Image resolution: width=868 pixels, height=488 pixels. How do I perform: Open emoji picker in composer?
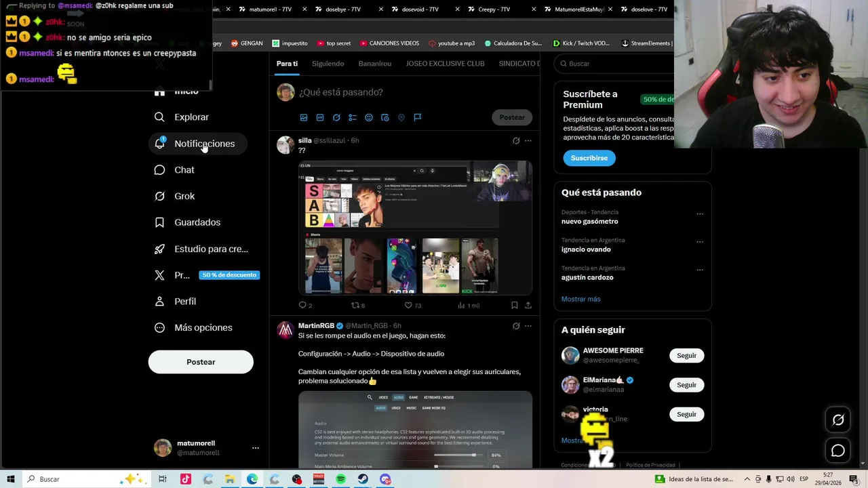[369, 117]
